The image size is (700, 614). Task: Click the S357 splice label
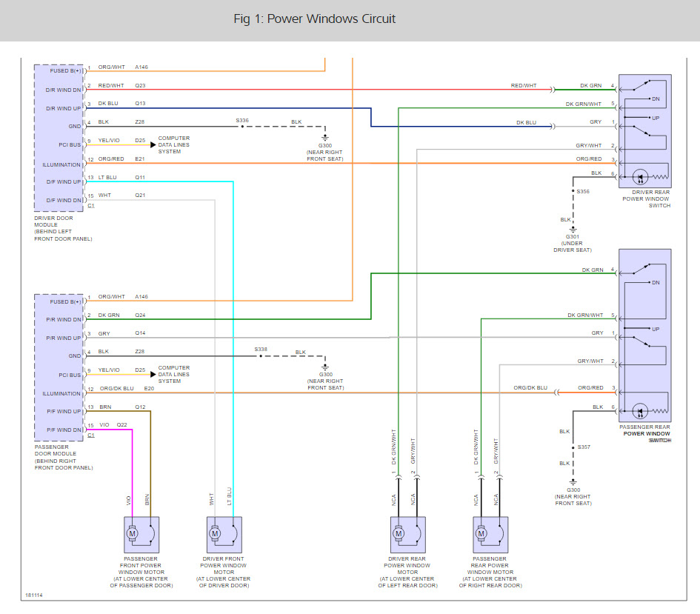click(584, 447)
